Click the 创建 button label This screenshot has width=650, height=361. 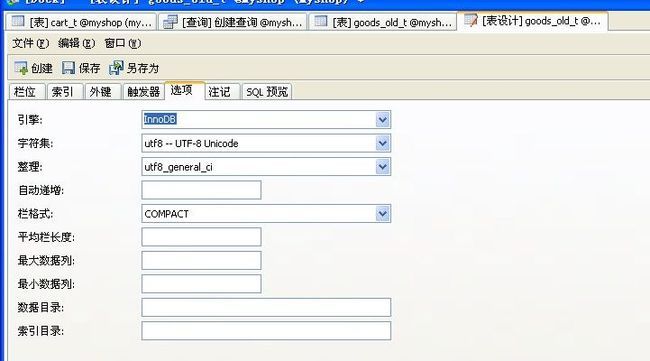pos(42,68)
